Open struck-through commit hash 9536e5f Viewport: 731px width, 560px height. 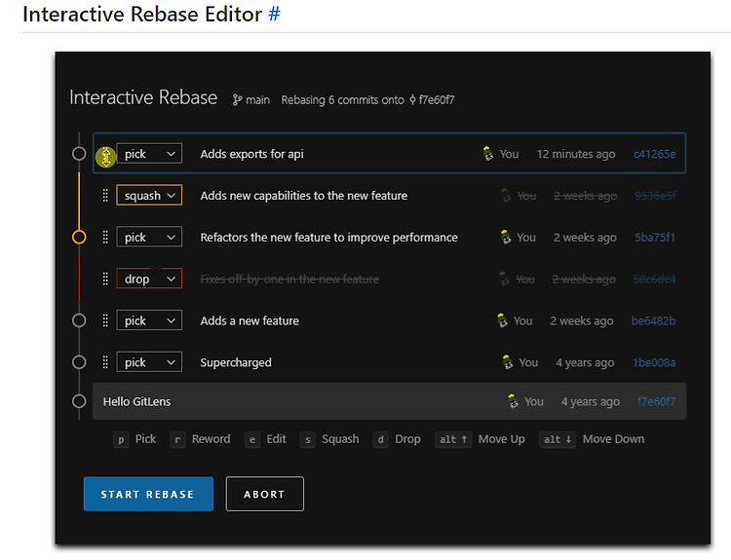655,196
